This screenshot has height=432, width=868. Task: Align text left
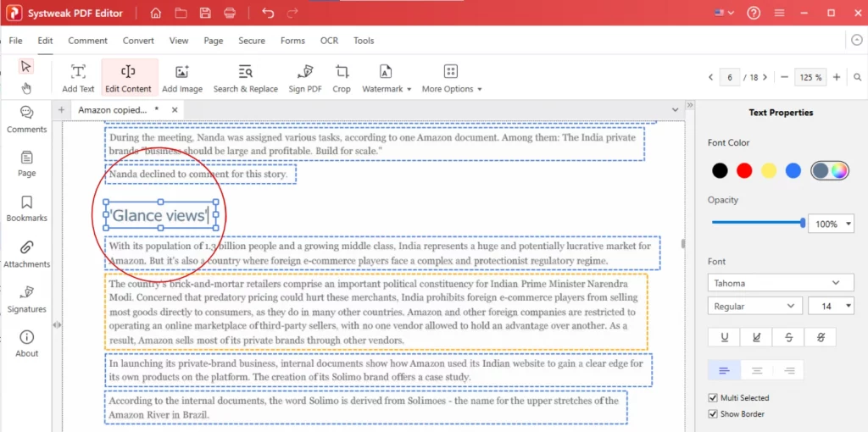coord(724,370)
